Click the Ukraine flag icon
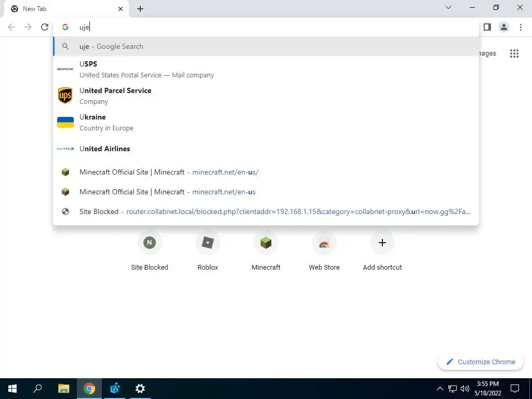This screenshot has height=399, width=532. click(x=65, y=122)
